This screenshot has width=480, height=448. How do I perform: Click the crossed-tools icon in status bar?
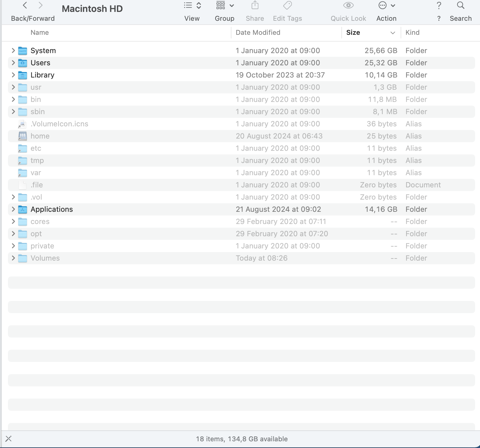(x=9, y=439)
